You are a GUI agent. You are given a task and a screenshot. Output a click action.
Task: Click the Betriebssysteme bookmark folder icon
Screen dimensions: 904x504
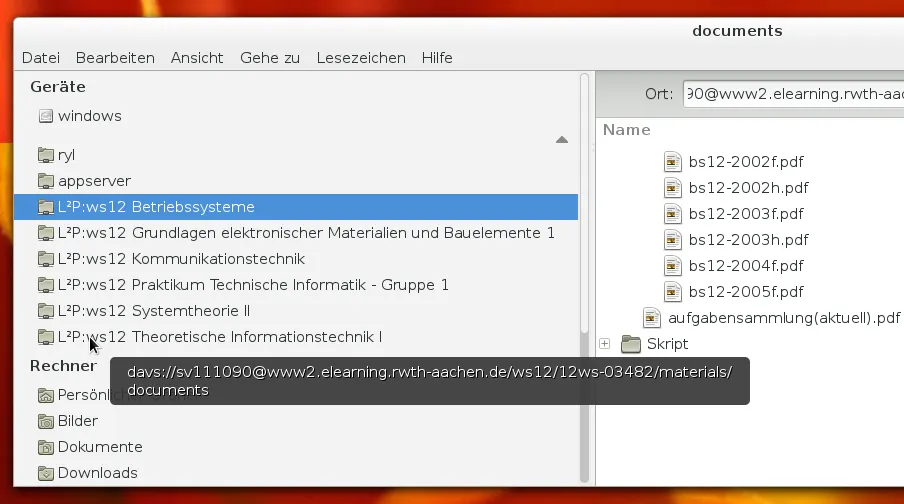pos(46,207)
